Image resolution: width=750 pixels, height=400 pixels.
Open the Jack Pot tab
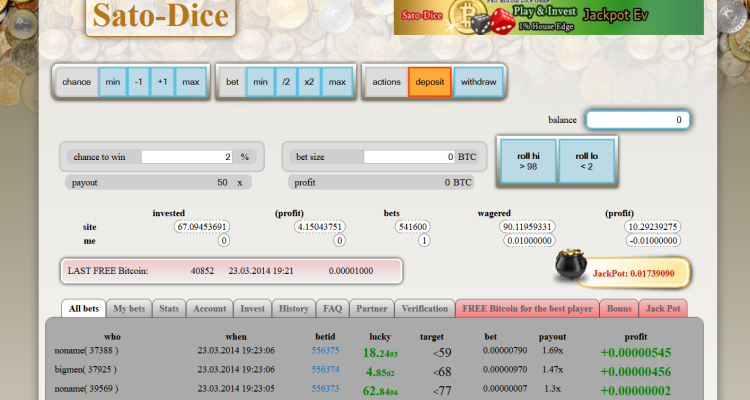pos(663,309)
